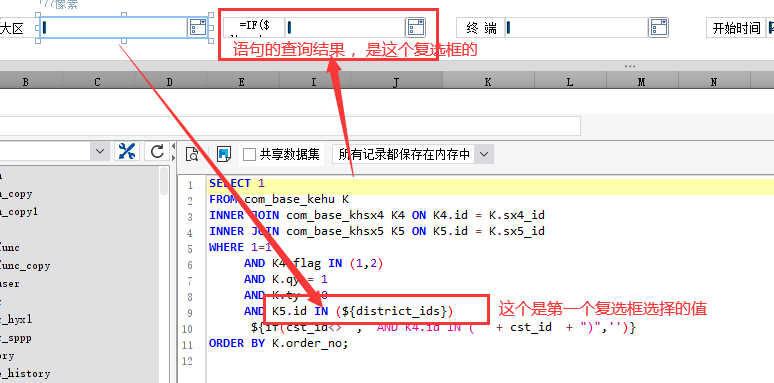Enable the 共享数据集 checkbox
The width and height of the screenshot is (774, 383).
click(x=249, y=155)
